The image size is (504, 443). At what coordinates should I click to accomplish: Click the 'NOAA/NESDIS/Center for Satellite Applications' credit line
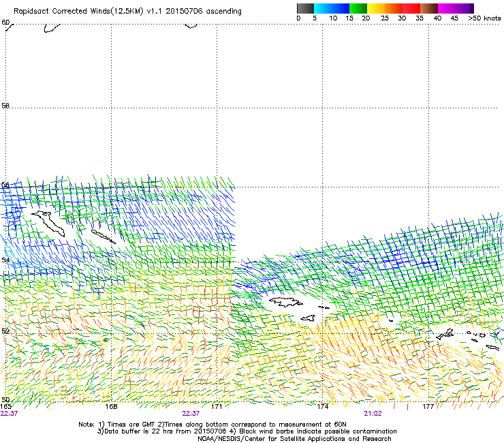[294, 439]
